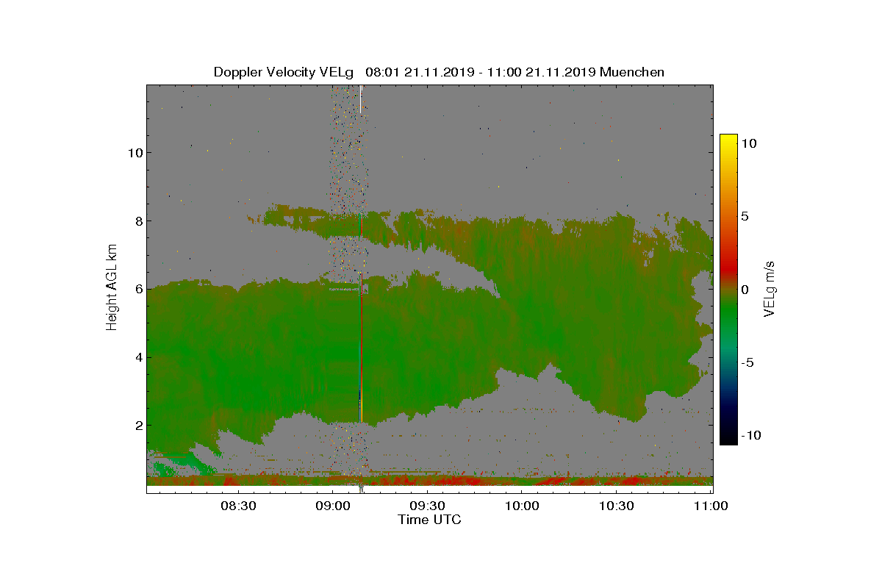Click height tick label '4'

137,358
